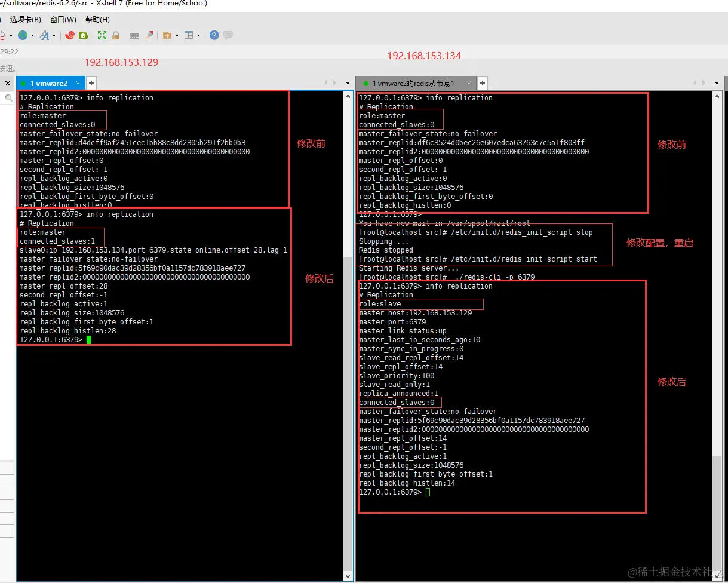The height and width of the screenshot is (583, 728).
Task: Click the master_link_status:up line
Action: coord(403,331)
